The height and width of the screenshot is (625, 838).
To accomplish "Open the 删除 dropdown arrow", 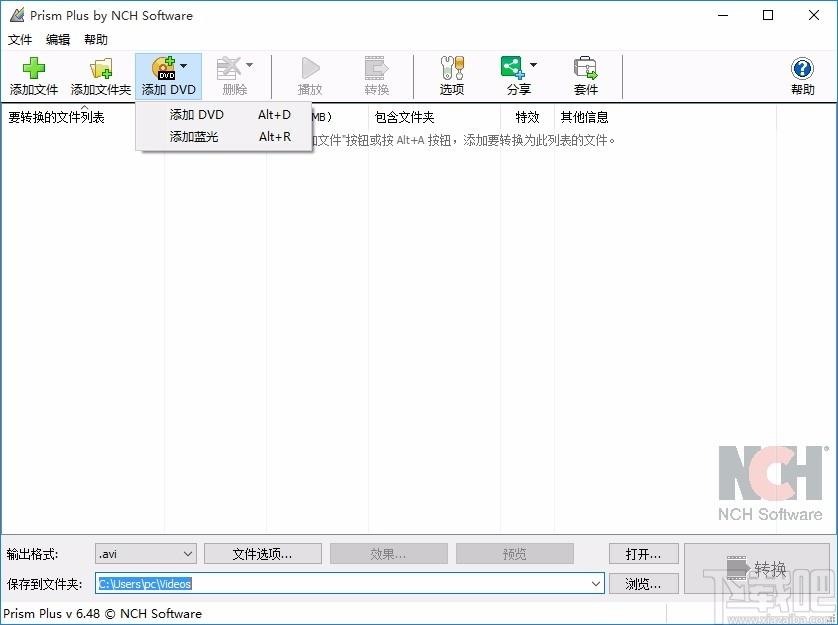I will tap(249, 66).
